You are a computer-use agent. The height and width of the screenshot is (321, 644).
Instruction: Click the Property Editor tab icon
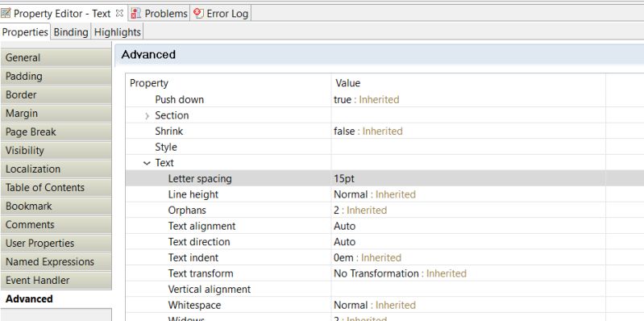tap(6, 13)
